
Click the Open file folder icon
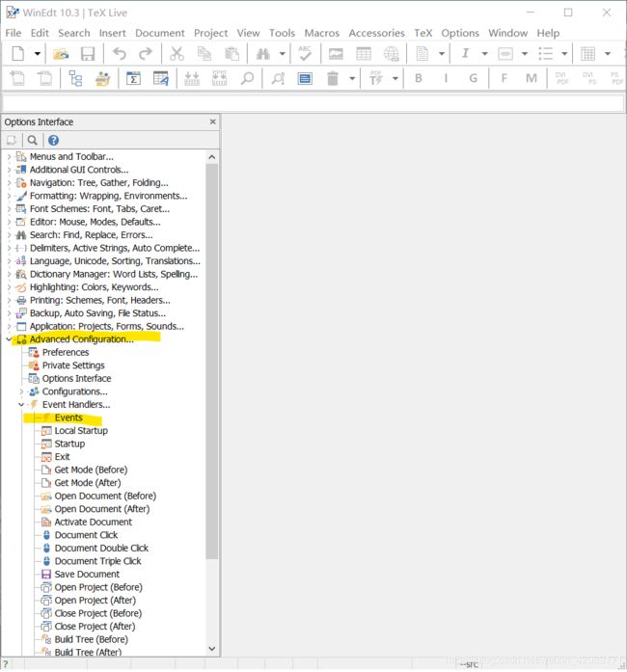(x=61, y=54)
